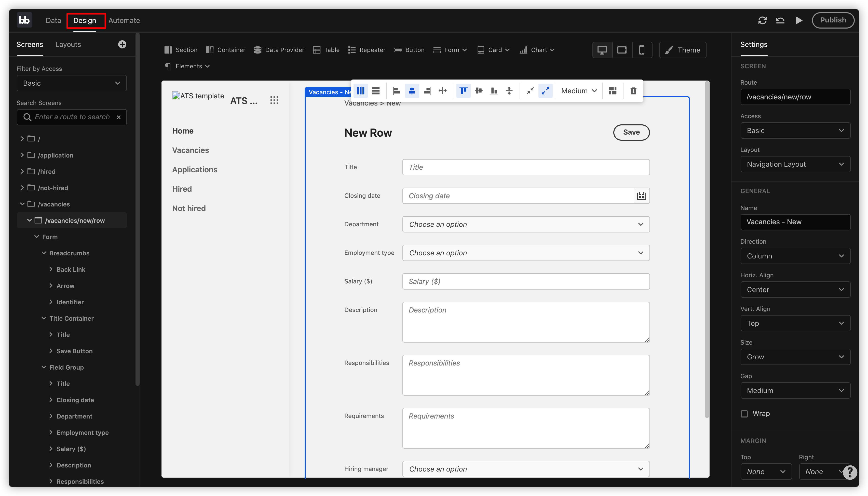
Task: Select the tablet preview device icon
Action: click(621, 50)
